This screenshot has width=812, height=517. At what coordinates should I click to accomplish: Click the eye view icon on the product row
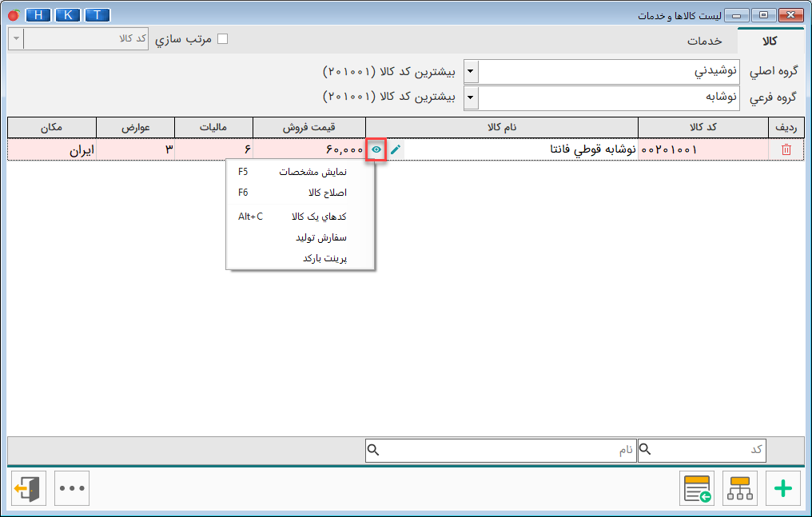(377, 149)
